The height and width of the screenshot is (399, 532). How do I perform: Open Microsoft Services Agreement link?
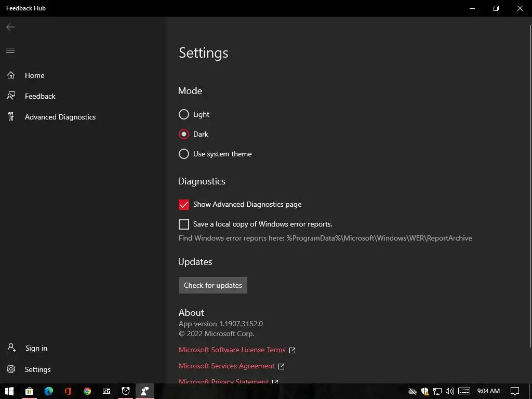tap(227, 366)
